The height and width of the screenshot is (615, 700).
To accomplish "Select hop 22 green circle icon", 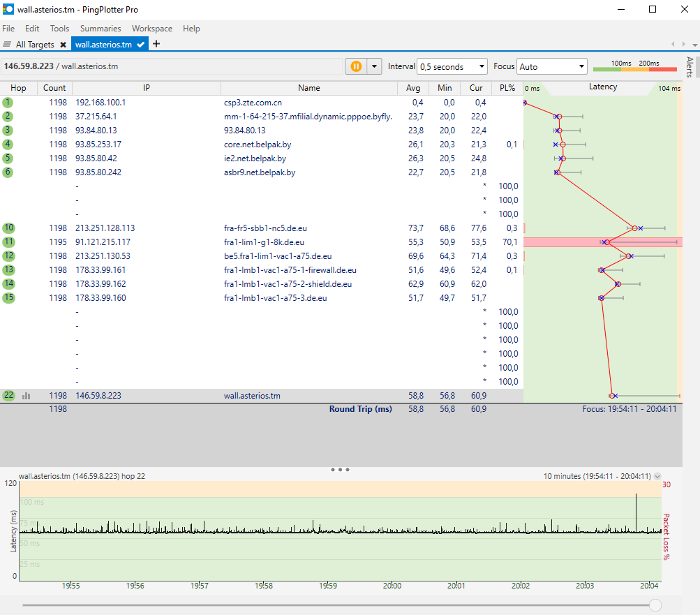I will (x=8, y=395).
